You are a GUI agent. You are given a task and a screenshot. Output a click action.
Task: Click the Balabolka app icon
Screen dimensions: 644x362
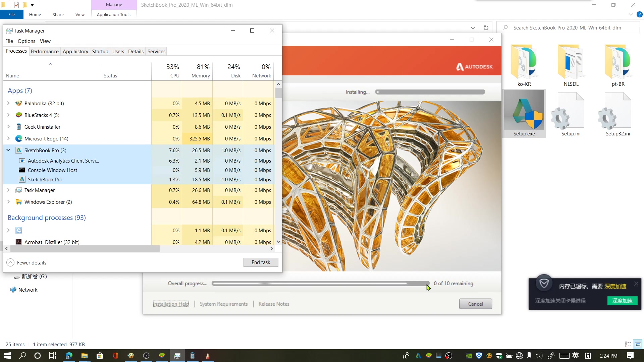[x=19, y=104]
